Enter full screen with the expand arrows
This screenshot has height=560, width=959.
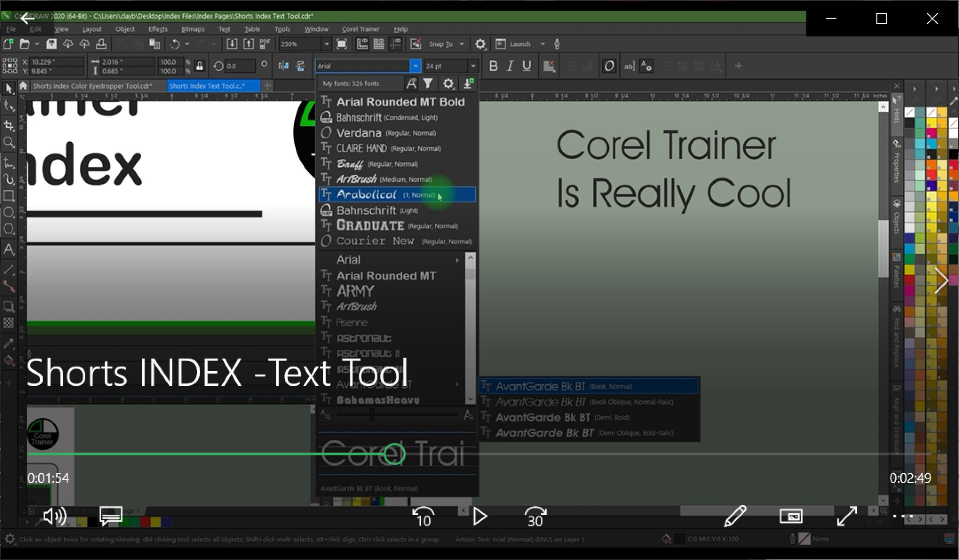847,516
